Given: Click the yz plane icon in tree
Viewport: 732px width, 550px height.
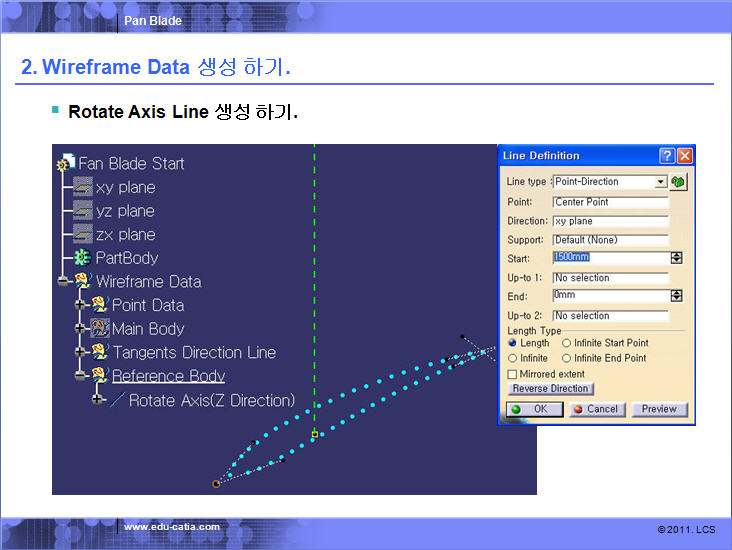Looking at the screenshot, I should [81, 211].
